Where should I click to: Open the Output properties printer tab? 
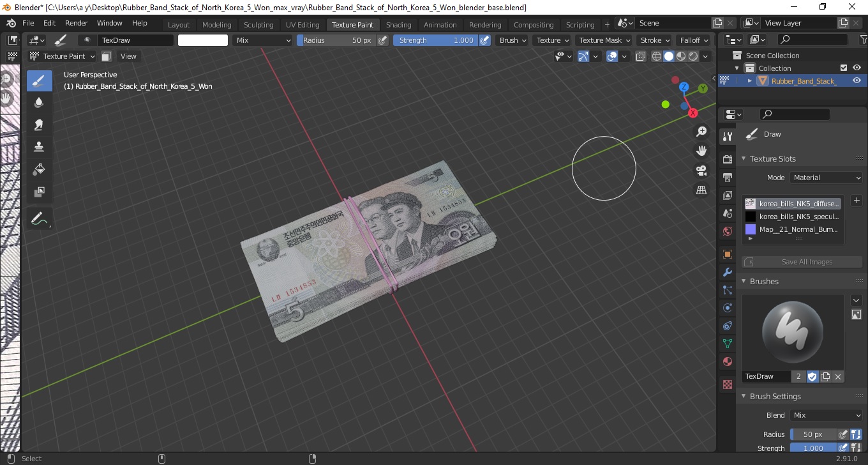tap(727, 177)
